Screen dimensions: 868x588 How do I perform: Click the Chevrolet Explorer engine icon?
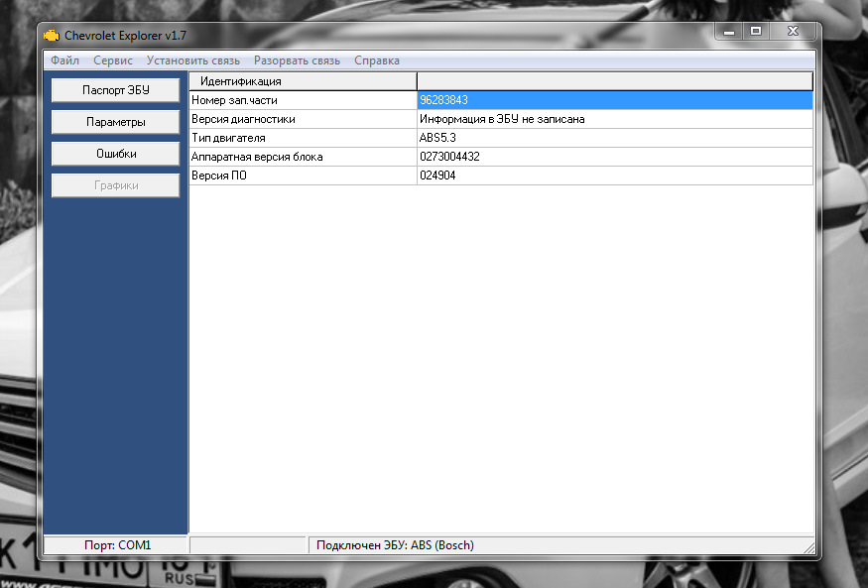point(52,36)
